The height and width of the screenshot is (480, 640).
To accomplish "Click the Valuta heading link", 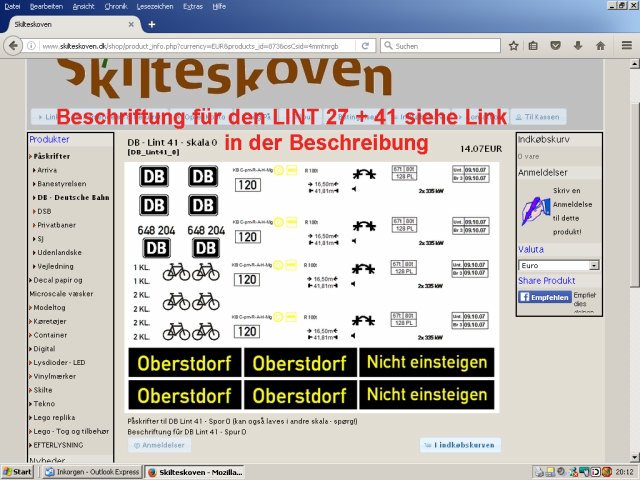I will 531,249.
